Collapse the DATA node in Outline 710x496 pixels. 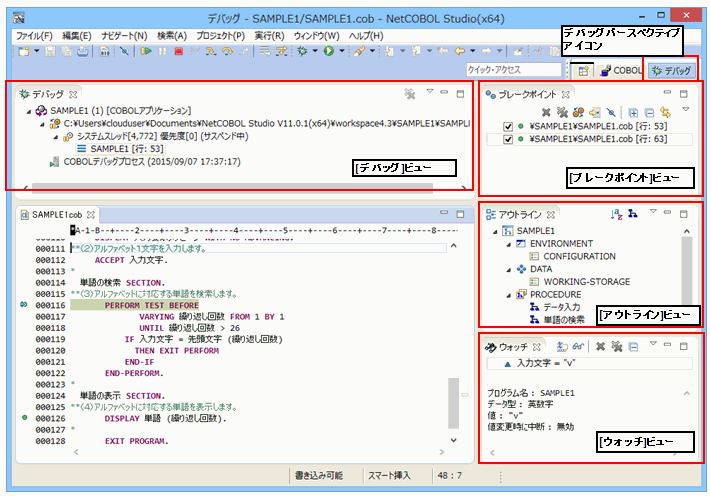pyautogui.click(x=509, y=270)
